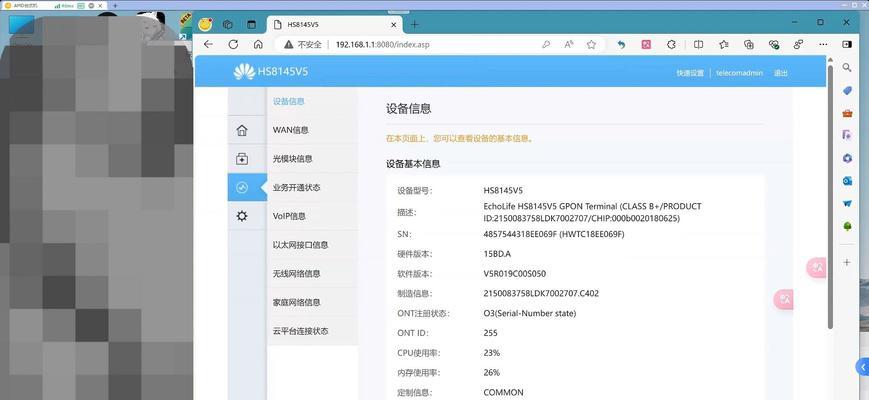Select the highlighted status monitor section icon
Viewport: 869px width, 400px height.
coord(242,188)
